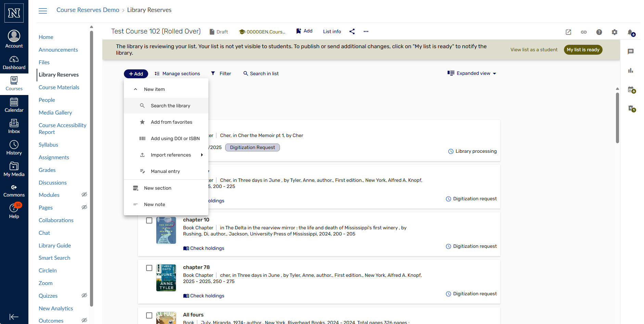Click Digitization Request tag
644x324 pixels.
point(253,147)
